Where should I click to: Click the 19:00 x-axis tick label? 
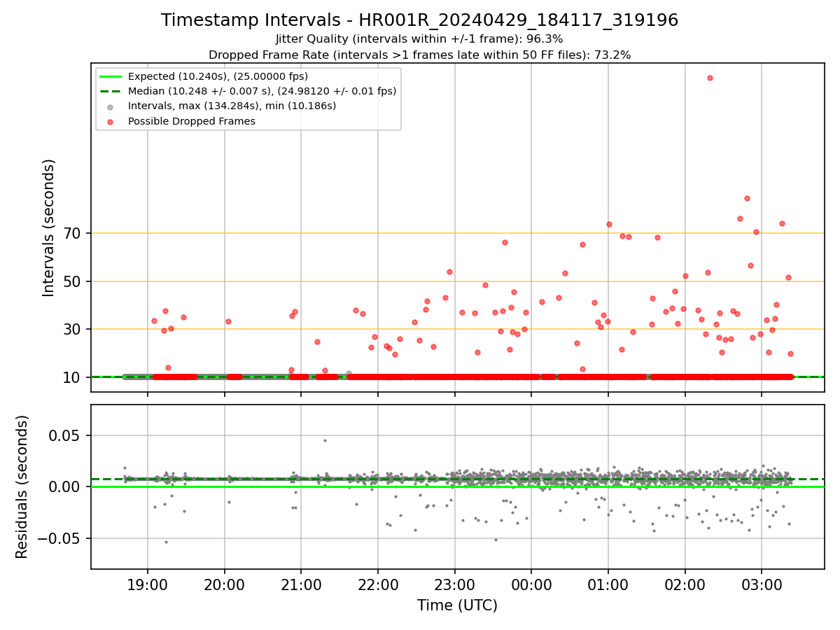147,584
